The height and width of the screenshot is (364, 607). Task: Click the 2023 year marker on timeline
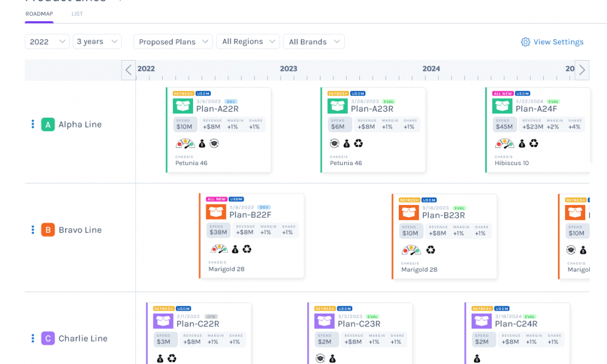click(289, 69)
